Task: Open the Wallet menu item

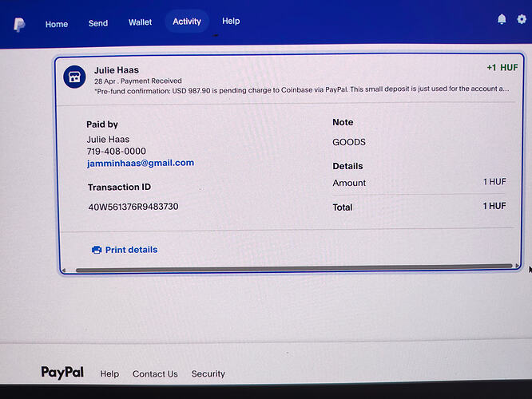Action: pos(140,22)
